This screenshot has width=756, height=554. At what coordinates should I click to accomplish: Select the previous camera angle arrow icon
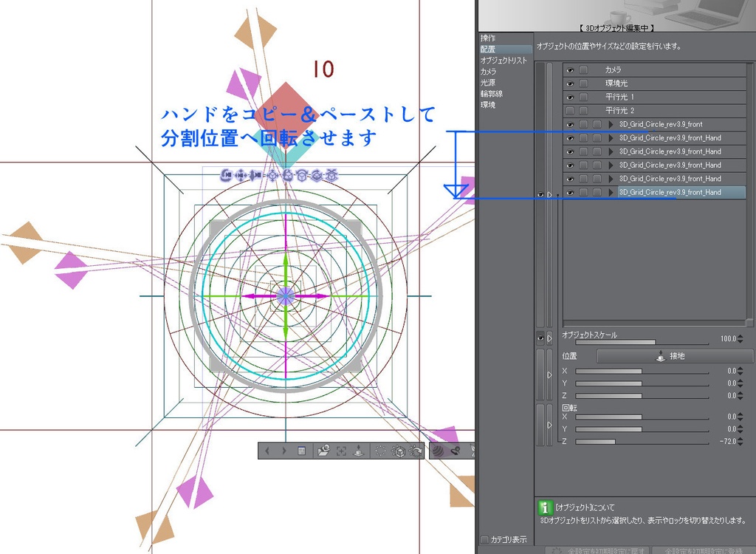pyautogui.click(x=268, y=451)
